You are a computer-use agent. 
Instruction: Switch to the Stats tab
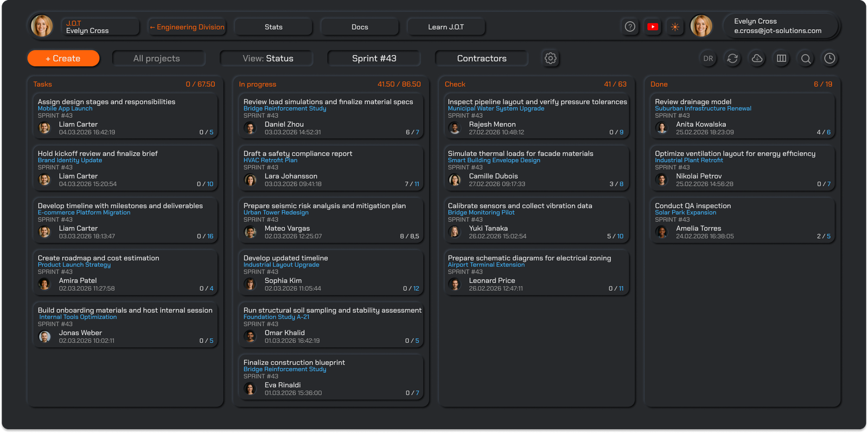tap(273, 27)
